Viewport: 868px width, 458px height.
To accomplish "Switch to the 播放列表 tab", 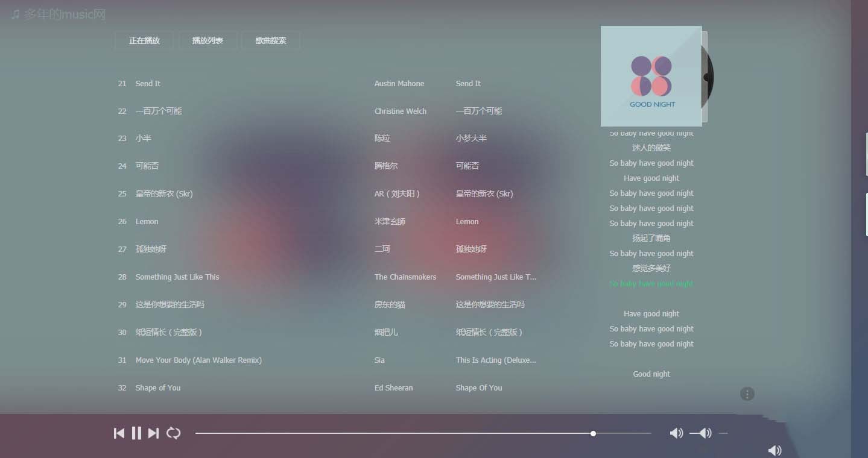I will (208, 40).
